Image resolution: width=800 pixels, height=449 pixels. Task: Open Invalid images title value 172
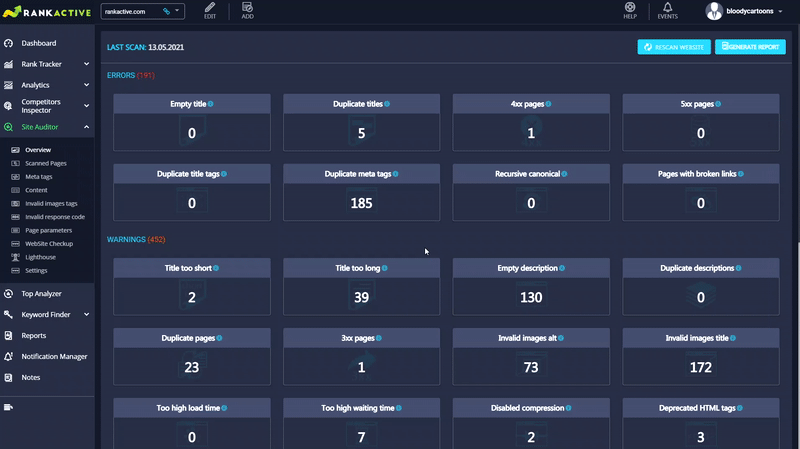[x=701, y=367]
